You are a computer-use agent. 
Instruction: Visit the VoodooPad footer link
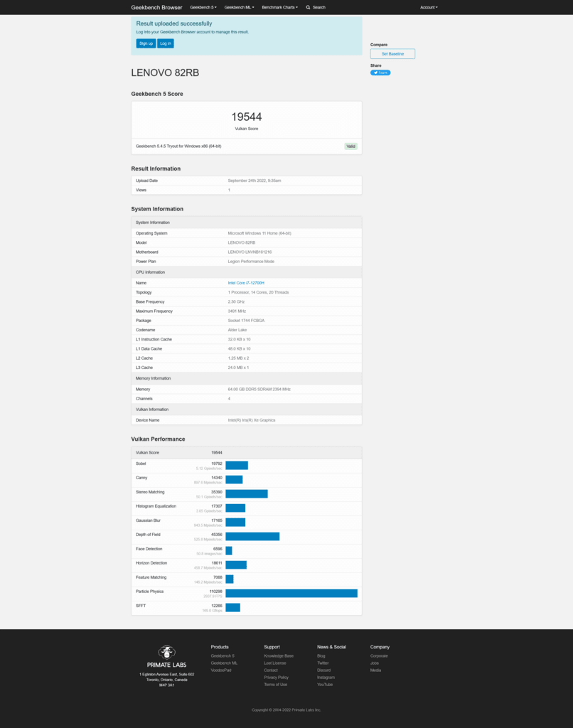tap(221, 670)
